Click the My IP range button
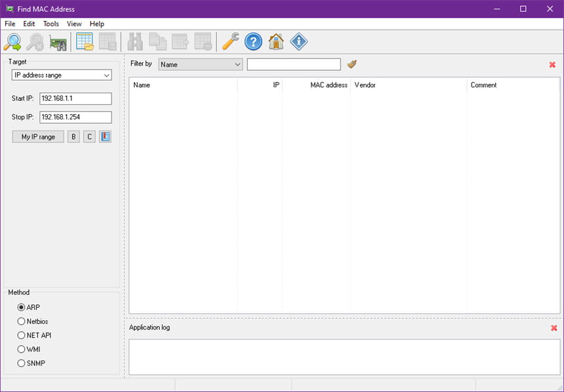The width and height of the screenshot is (564, 392). tap(38, 136)
